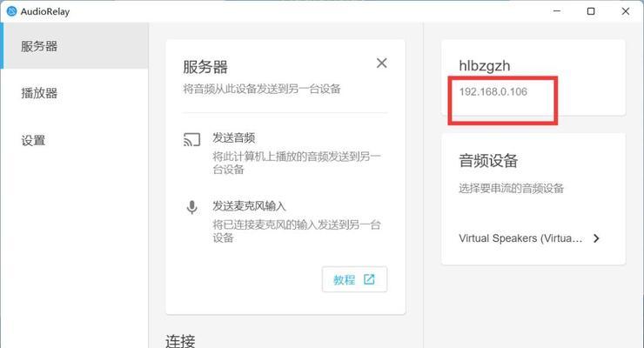Image resolution: width=644 pixels, height=348 pixels.
Task: Click the IP address 192.168.0.106
Action: click(x=493, y=91)
